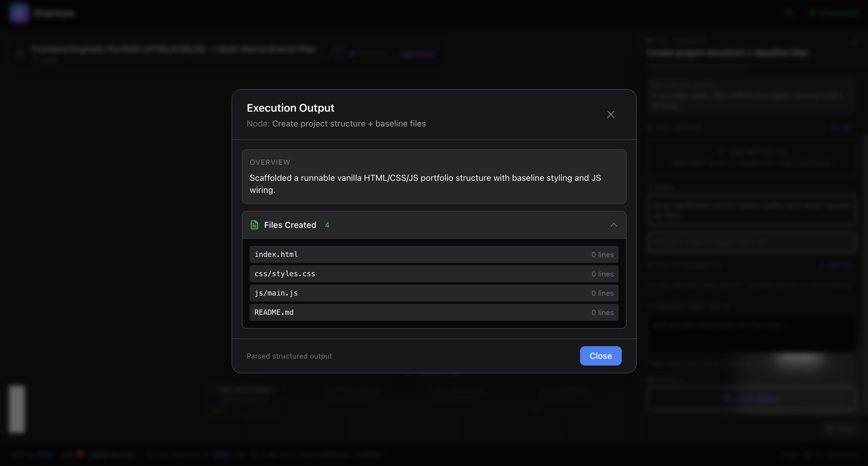
Task: Click the Overview summary text
Action: tap(425, 184)
